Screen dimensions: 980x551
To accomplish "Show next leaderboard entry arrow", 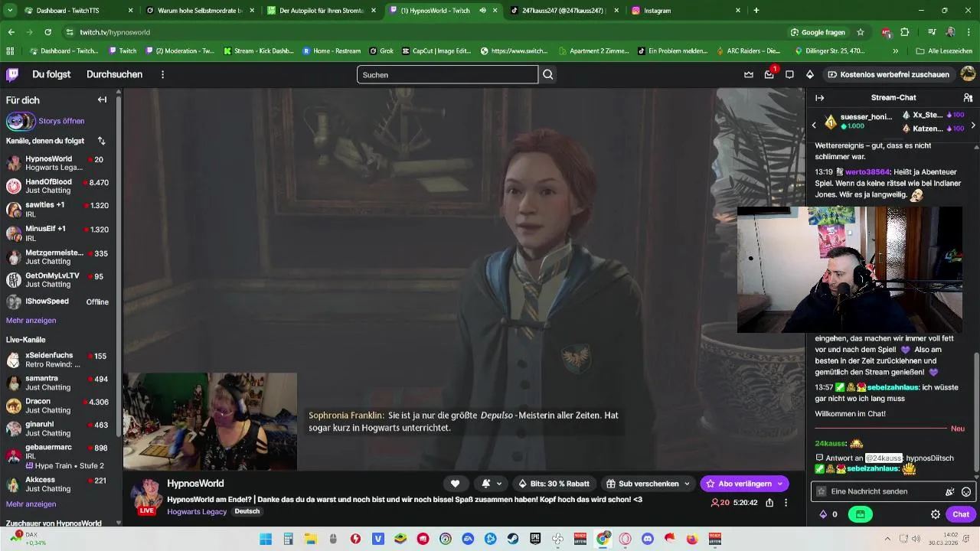I will [x=973, y=125].
